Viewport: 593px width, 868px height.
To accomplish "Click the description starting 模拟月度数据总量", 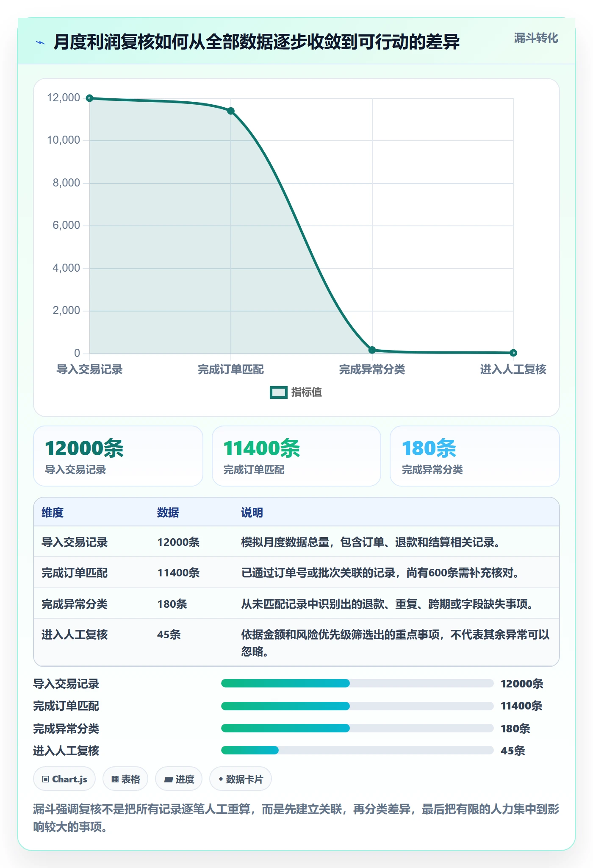I will [371, 542].
